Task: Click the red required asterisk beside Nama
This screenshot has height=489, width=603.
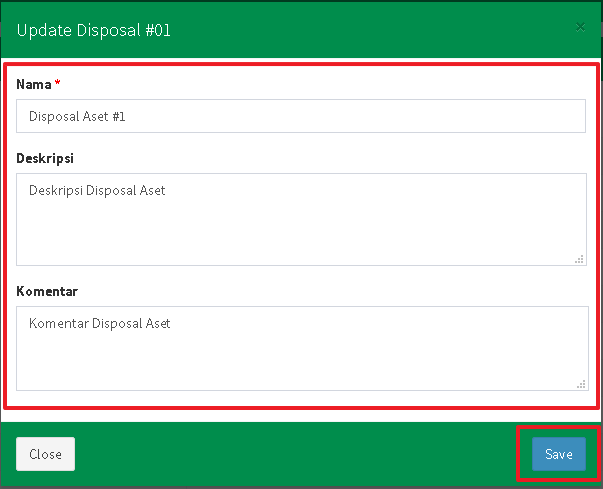Action: [x=57, y=84]
